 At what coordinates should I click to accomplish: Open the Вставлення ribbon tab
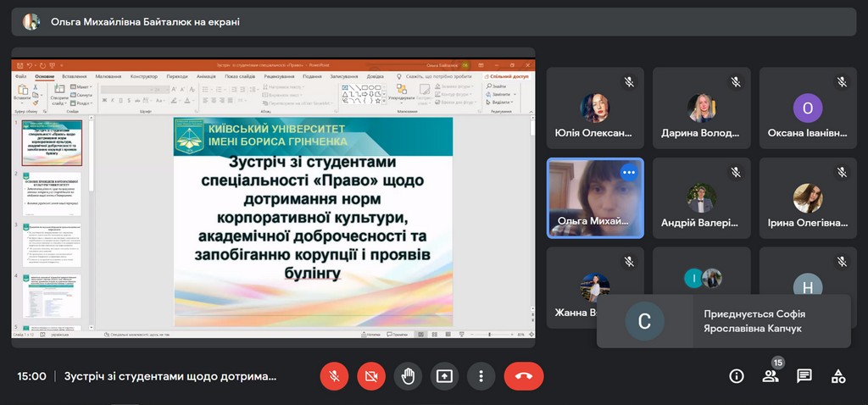pos(74,76)
